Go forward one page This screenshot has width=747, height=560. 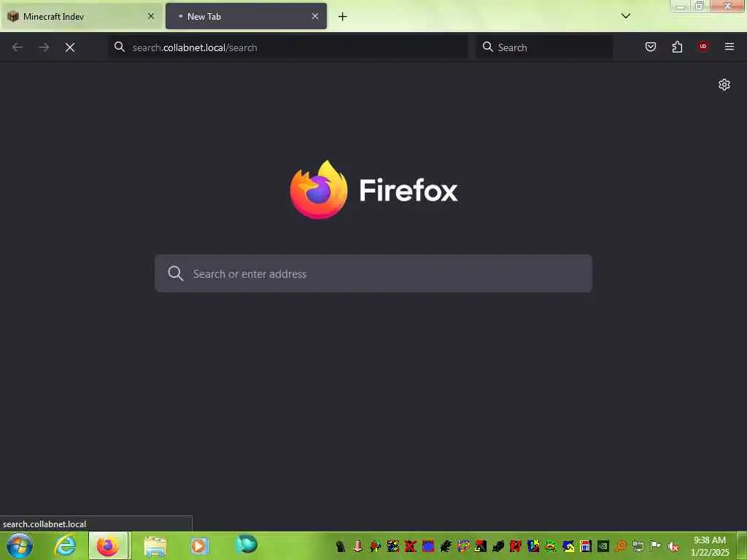point(44,47)
